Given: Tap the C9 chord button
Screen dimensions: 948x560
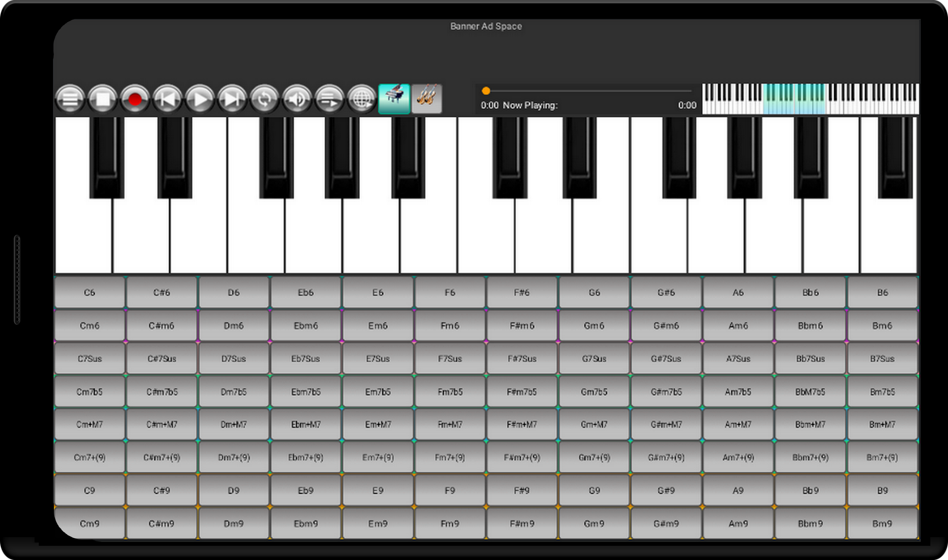Looking at the screenshot, I should tap(90, 490).
